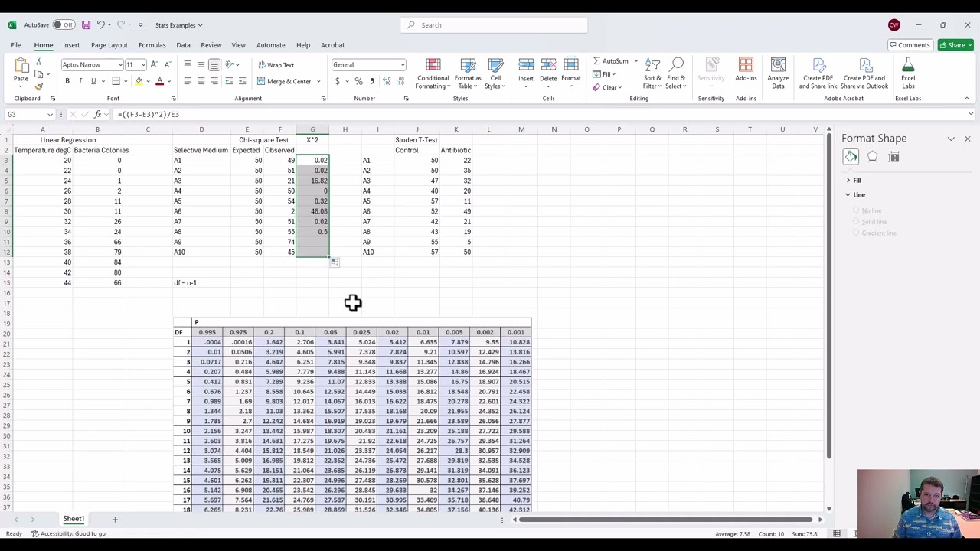Click the Fill Color paint bucket
The image size is (980, 551).
point(139,81)
